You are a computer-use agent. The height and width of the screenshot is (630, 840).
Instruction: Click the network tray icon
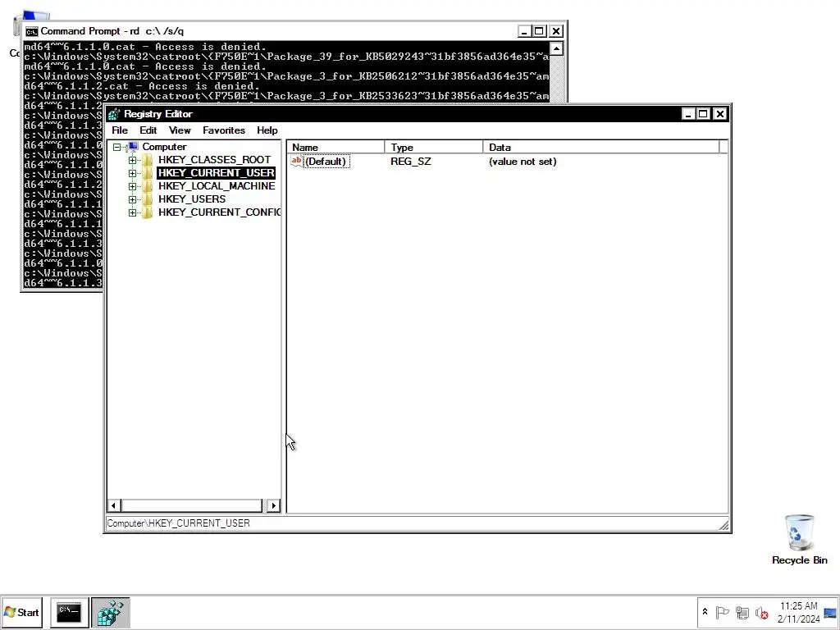tap(742, 612)
